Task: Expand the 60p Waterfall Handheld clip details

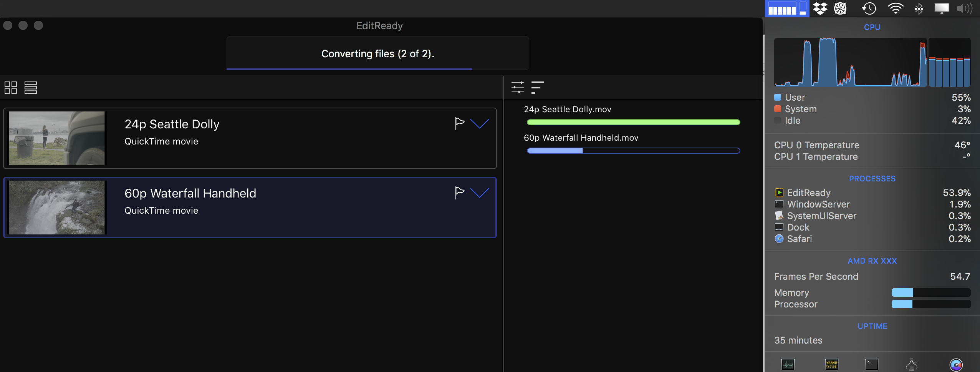Action: coord(480,193)
